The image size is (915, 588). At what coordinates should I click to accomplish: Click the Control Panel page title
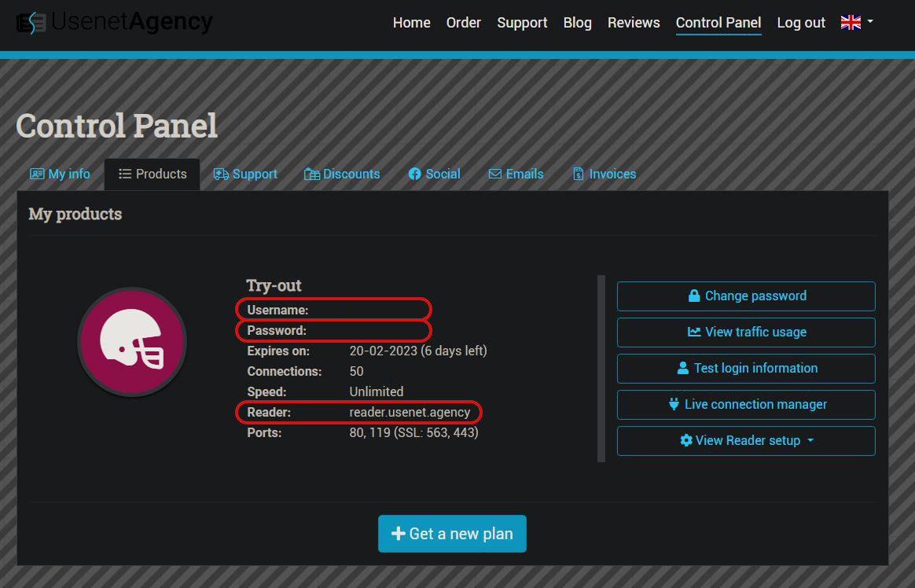116,126
